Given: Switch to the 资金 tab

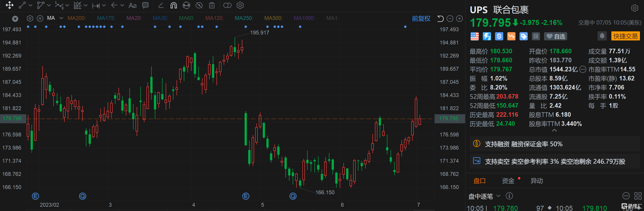Looking at the screenshot, I should 508,181.
